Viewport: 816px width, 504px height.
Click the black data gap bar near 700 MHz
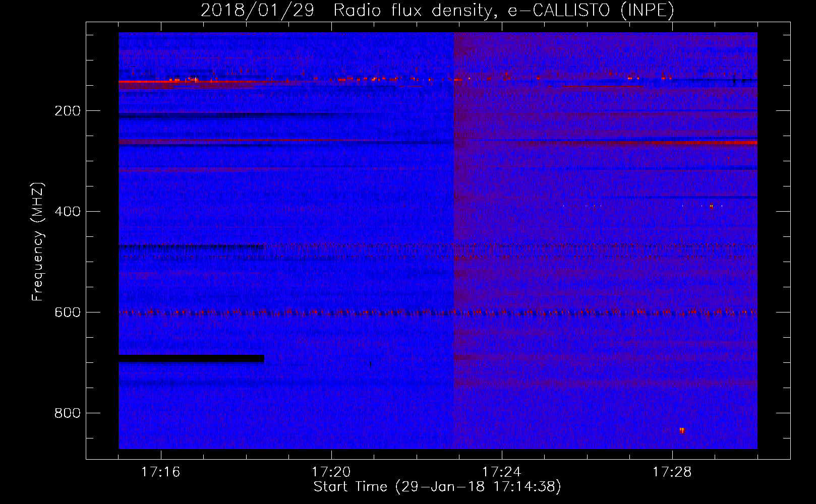(191, 358)
